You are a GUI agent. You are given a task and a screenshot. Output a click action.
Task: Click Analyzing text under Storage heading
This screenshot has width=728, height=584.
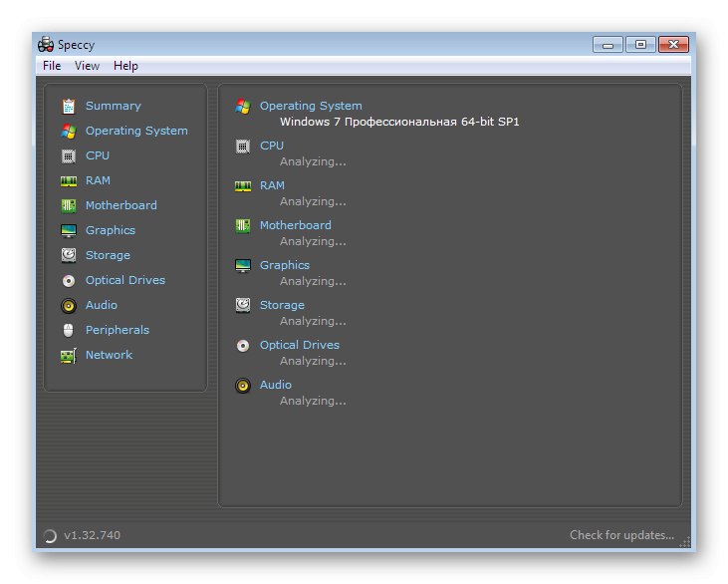(x=313, y=322)
